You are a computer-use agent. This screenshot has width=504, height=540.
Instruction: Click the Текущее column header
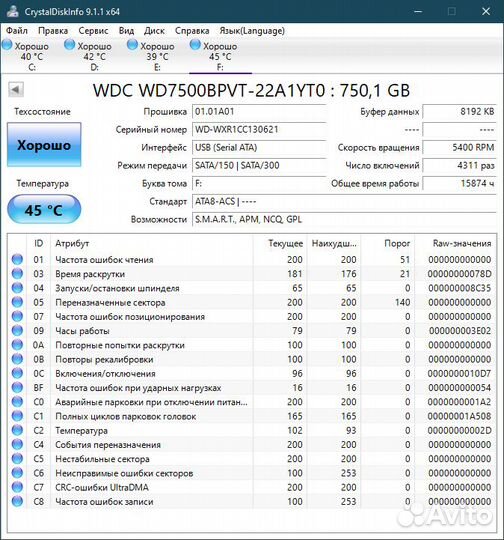(x=280, y=243)
